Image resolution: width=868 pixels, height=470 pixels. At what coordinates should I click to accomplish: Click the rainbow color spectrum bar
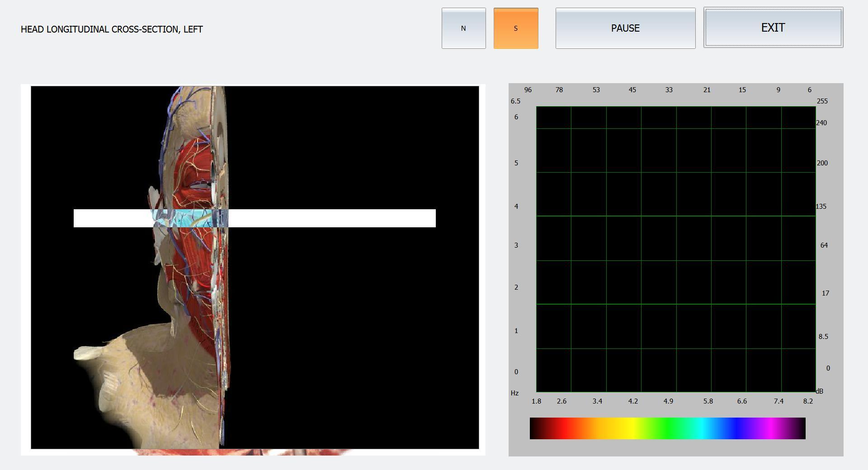[x=667, y=428]
